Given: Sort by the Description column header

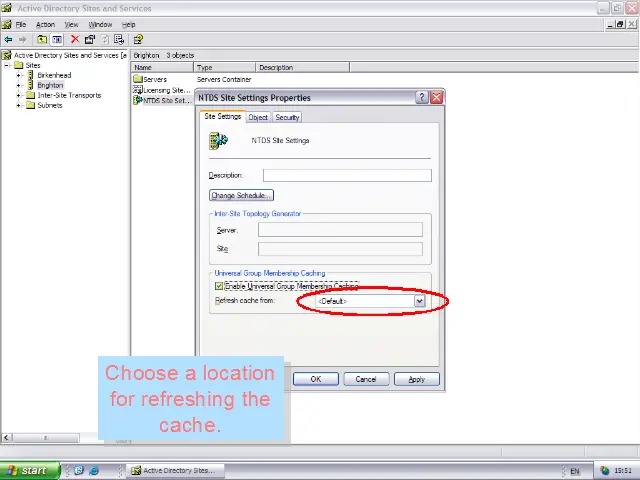Looking at the screenshot, I should (302, 67).
